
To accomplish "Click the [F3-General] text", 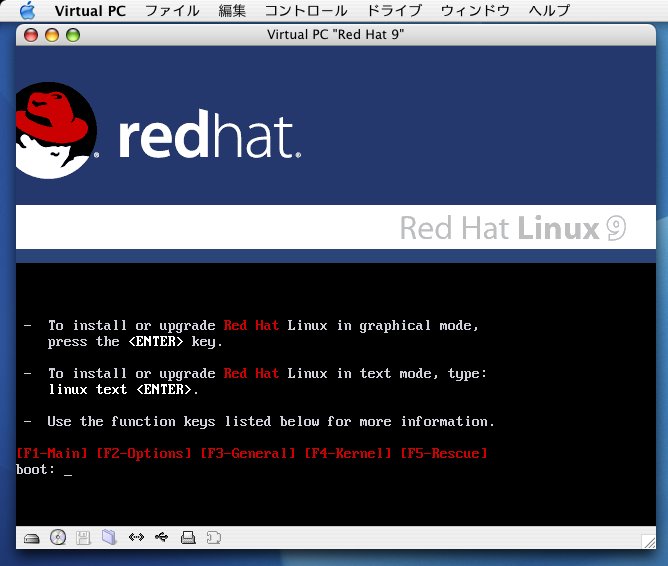I will point(248,453).
